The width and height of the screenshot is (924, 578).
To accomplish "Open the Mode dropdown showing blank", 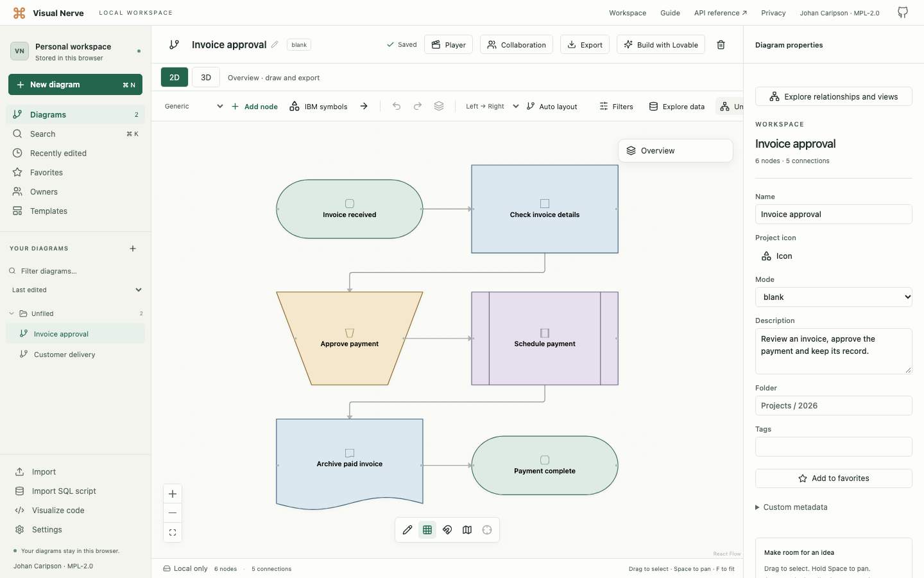I will 834,297.
